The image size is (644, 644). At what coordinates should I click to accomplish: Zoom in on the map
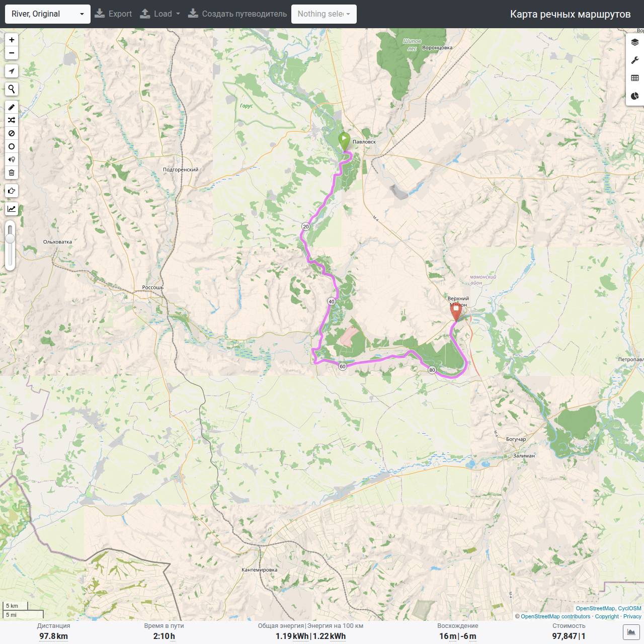tap(12, 40)
